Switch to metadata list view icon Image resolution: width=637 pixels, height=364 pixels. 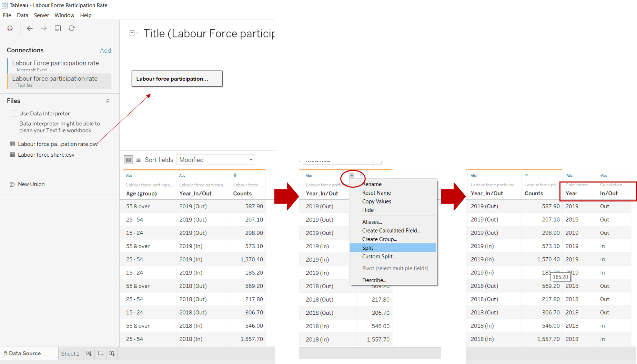[138, 160]
